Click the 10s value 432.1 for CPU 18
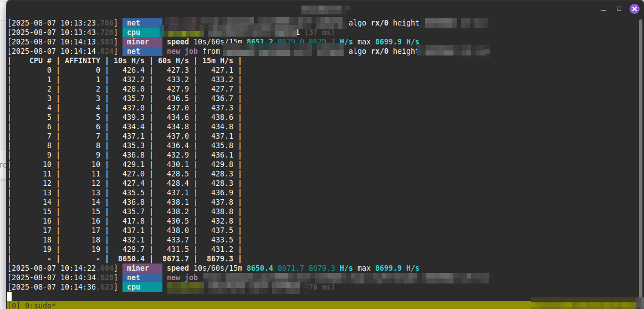644x309 pixels. coord(134,240)
